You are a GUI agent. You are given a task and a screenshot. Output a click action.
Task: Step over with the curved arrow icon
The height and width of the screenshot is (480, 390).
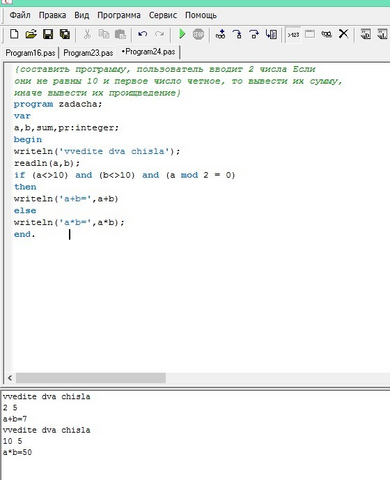click(254, 34)
